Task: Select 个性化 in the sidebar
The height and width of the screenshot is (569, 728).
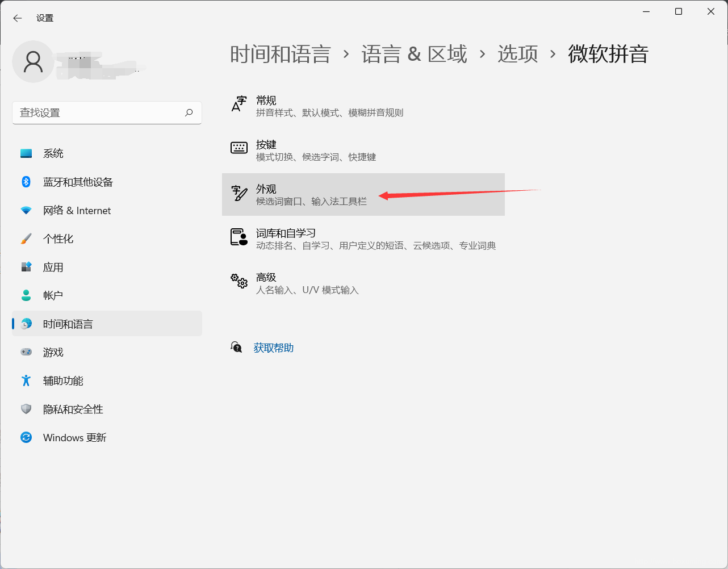Action: pos(107,239)
